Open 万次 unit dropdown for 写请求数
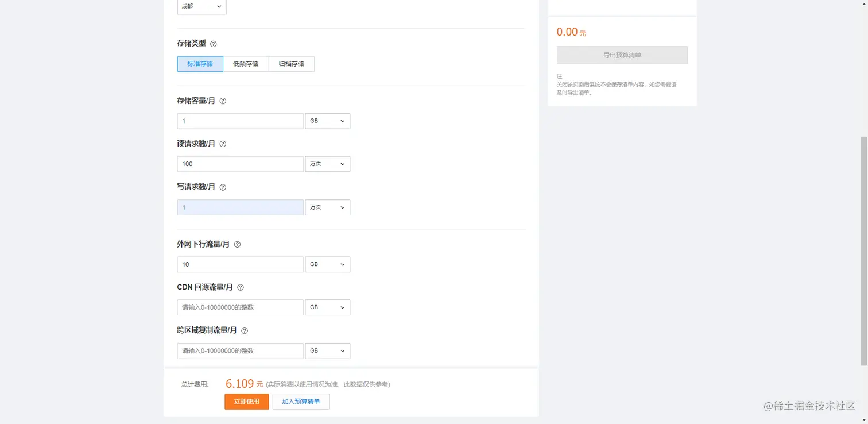Viewport: 868px width, 424px height. (x=328, y=207)
